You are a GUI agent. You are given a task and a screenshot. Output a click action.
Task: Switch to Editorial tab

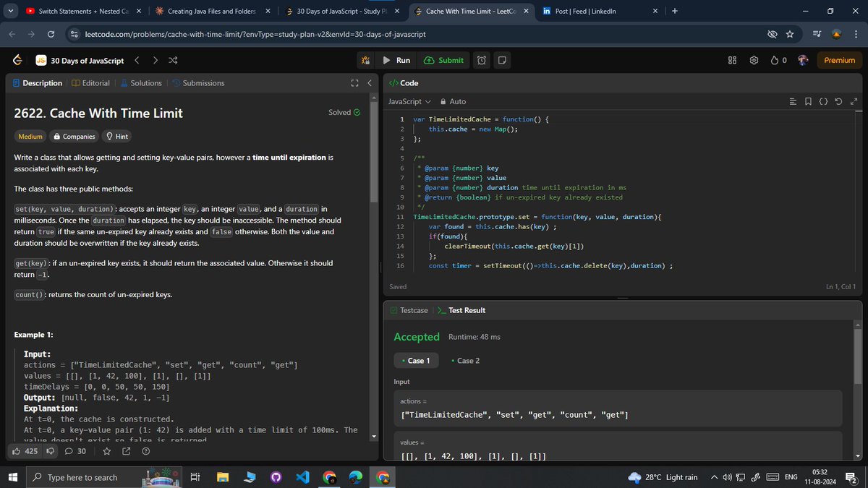[x=91, y=83]
